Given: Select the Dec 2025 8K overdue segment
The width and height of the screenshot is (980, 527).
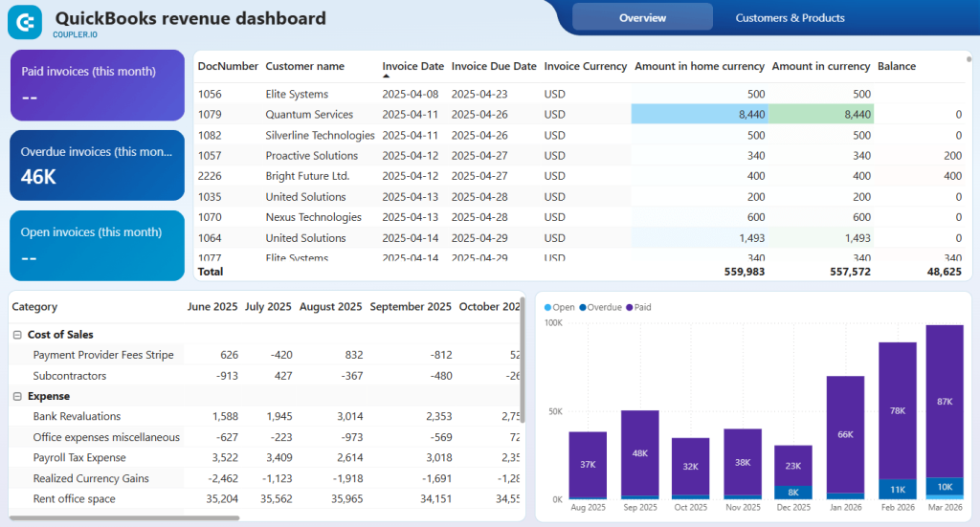Looking at the screenshot, I should [793, 492].
